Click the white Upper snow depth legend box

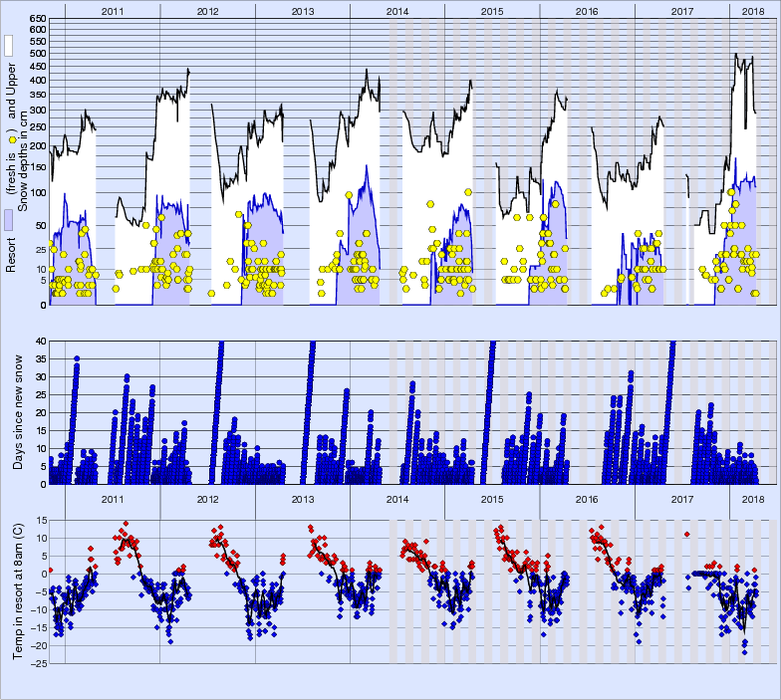coord(8,46)
